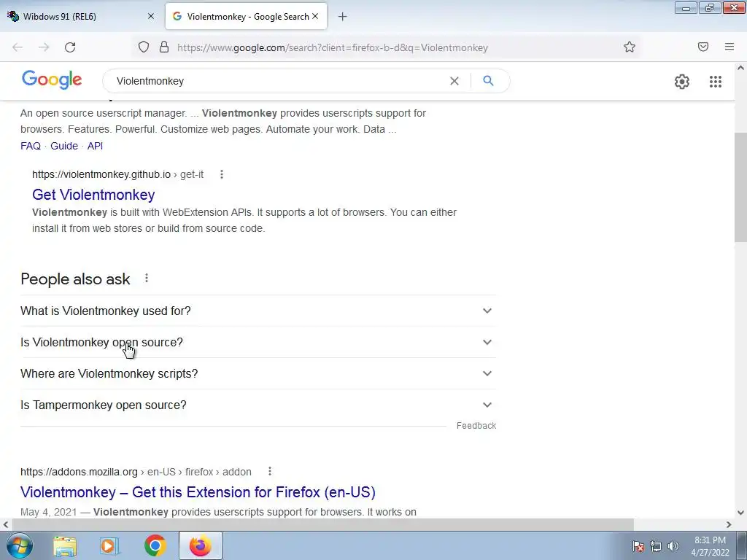747x560 pixels.
Task: Focus the Google search field containing Violentmonkey
Action: [279, 81]
